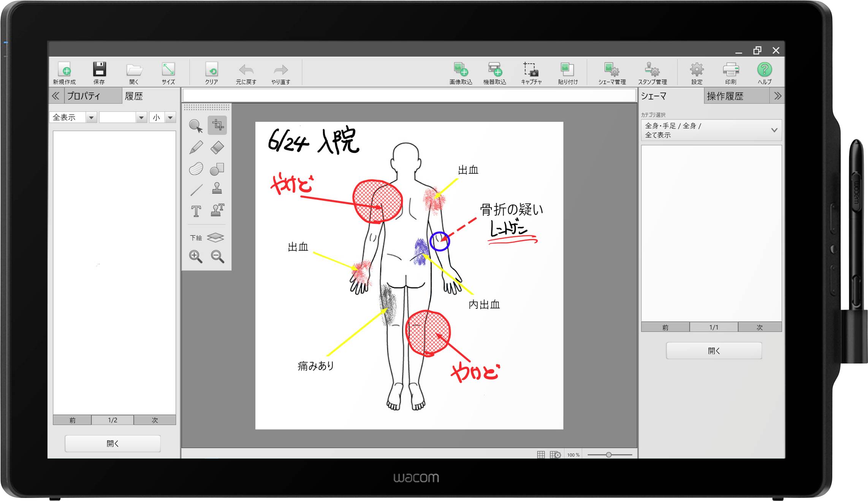Select the straight line tool
Viewport: 868px width, 501px height.
196,189
